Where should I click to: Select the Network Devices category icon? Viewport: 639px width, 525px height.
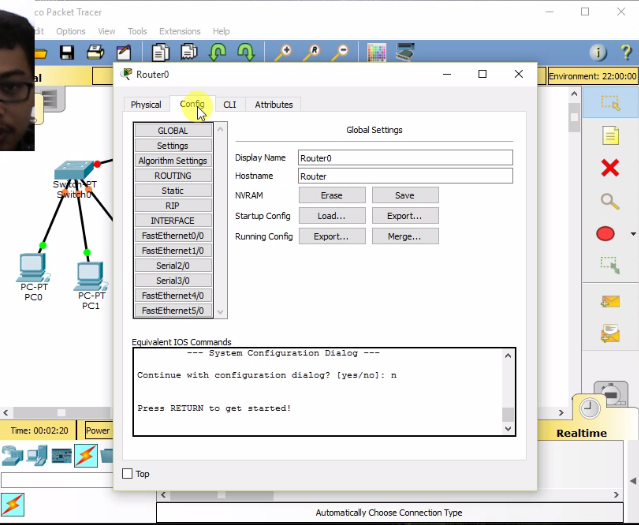12,456
